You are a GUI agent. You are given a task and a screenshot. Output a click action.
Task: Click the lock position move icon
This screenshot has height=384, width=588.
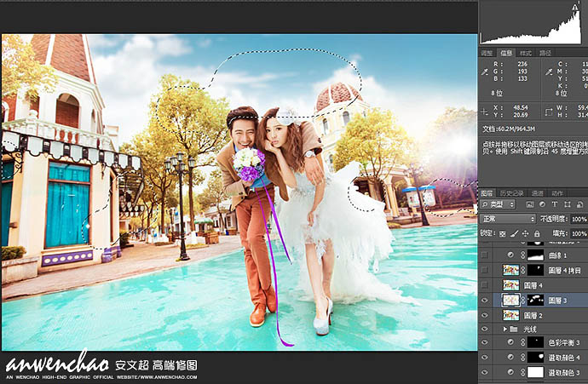point(522,232)
